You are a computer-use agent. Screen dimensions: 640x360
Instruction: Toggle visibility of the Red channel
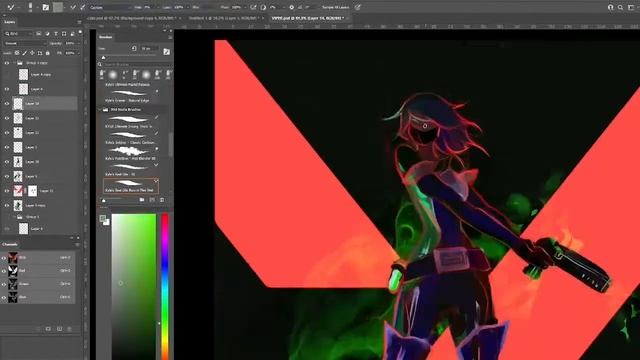4,271
